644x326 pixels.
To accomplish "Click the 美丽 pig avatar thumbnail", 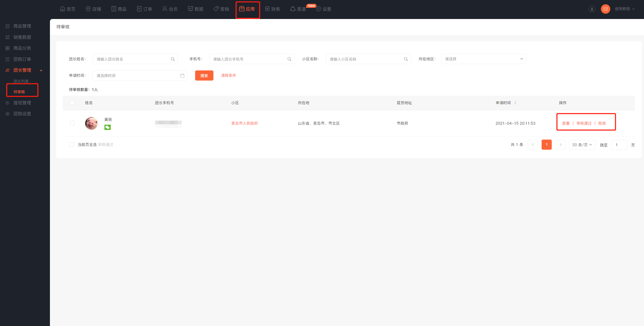I will pyautogui.click(x=91, y=123).
